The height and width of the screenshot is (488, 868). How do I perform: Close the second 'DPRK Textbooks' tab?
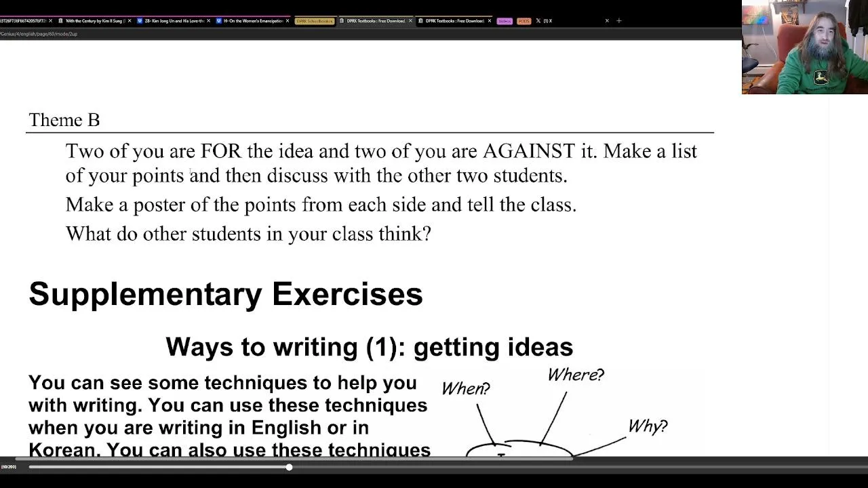pyautogui.click(x=490, y=21)
